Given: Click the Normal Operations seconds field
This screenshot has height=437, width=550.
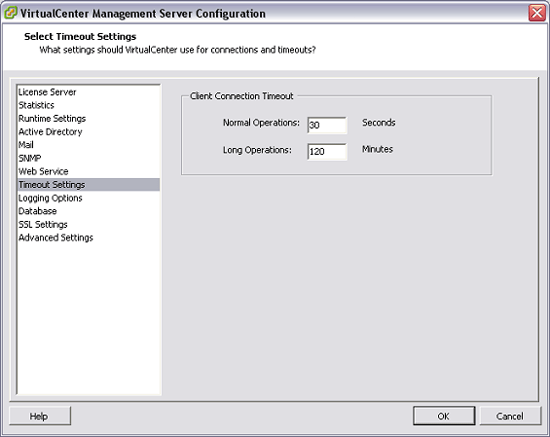Looking at the screenshot, I should (x=327, y=125).
